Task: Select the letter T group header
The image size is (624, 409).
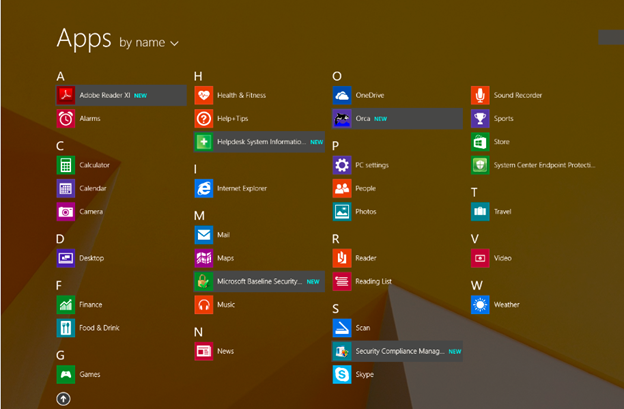Action: [x=474, y=193]
